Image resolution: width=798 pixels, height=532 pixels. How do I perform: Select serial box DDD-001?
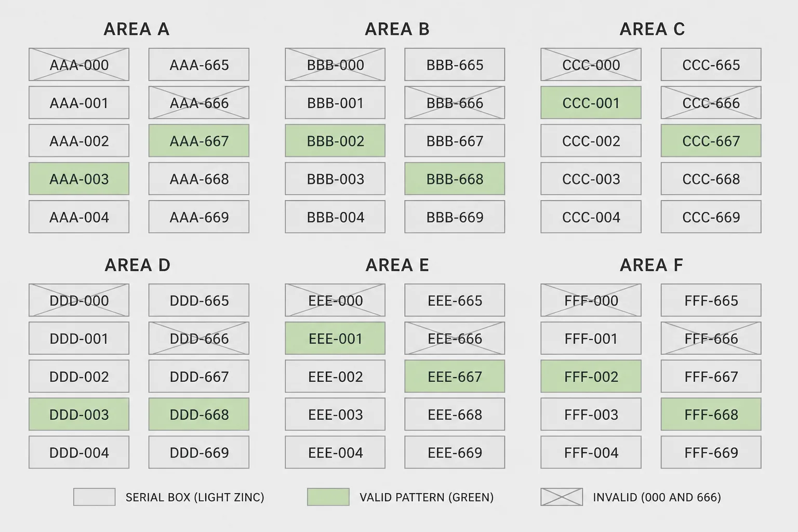click(x=79, y=338)
